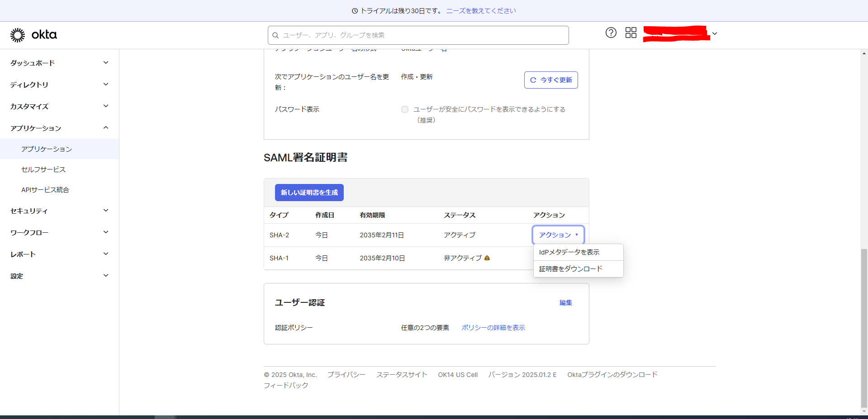Expand the 設定 sidebar section
The height and width of the screenshot is (419, 868).
(x=59, y=276)
